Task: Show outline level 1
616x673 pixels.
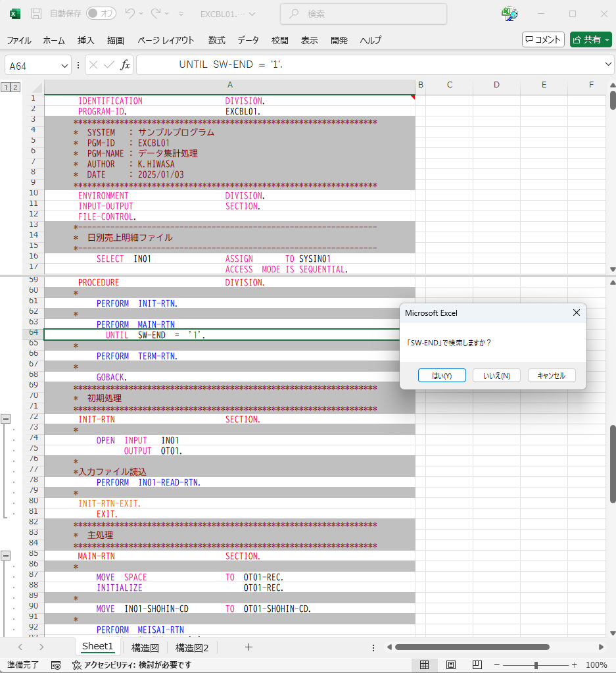Action: 5,87
